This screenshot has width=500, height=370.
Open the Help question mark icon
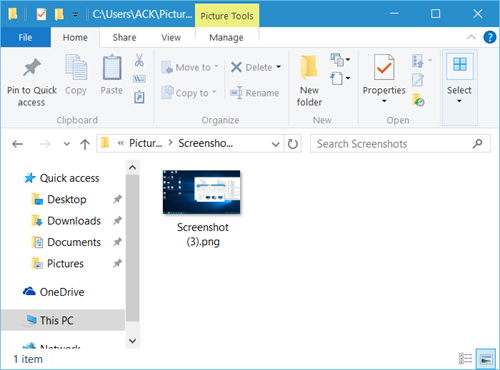tap(490, 37)
